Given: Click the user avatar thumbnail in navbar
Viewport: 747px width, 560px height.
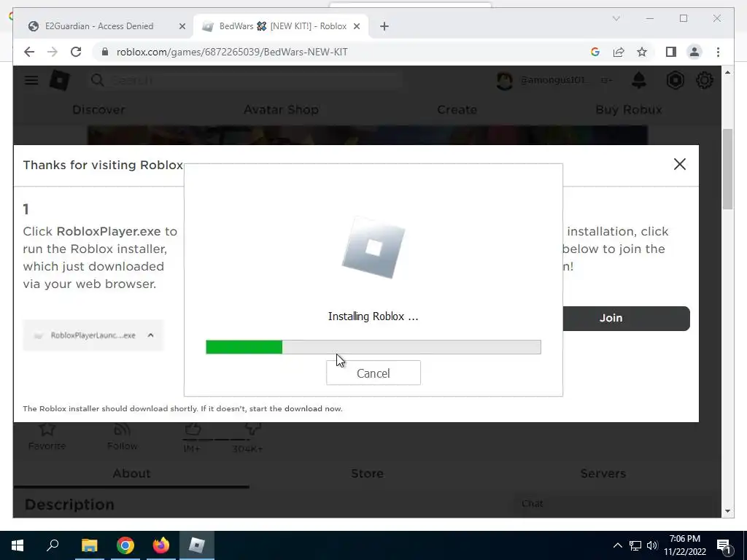Looking at the screenshot, I should click(x=505, y=80).
